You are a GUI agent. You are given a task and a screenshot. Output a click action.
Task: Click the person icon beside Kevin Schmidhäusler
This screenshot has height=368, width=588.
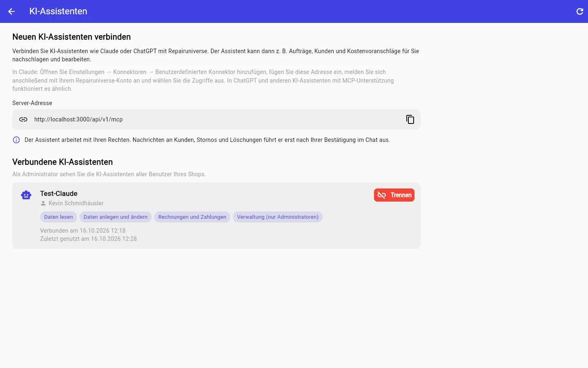[43, 203]
